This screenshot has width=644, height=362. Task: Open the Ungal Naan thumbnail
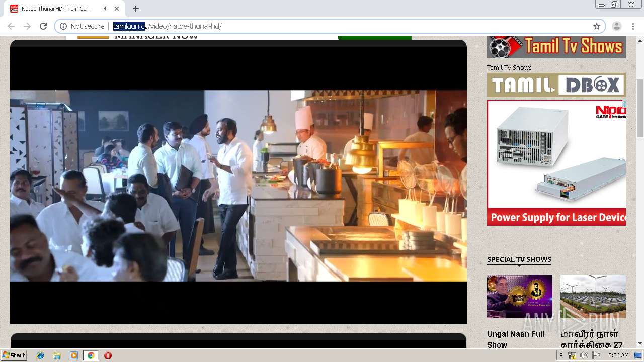click(x=520, y=296)
